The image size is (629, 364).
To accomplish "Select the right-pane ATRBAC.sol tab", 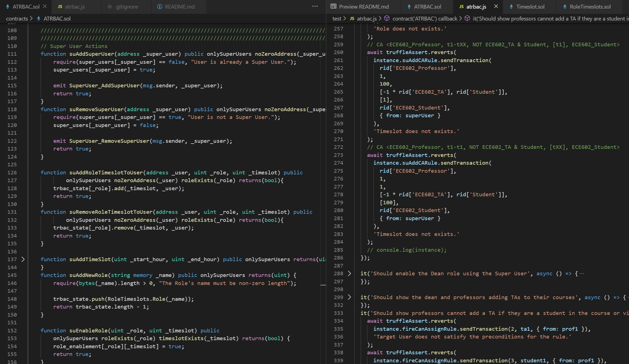I will click(427, 7).
